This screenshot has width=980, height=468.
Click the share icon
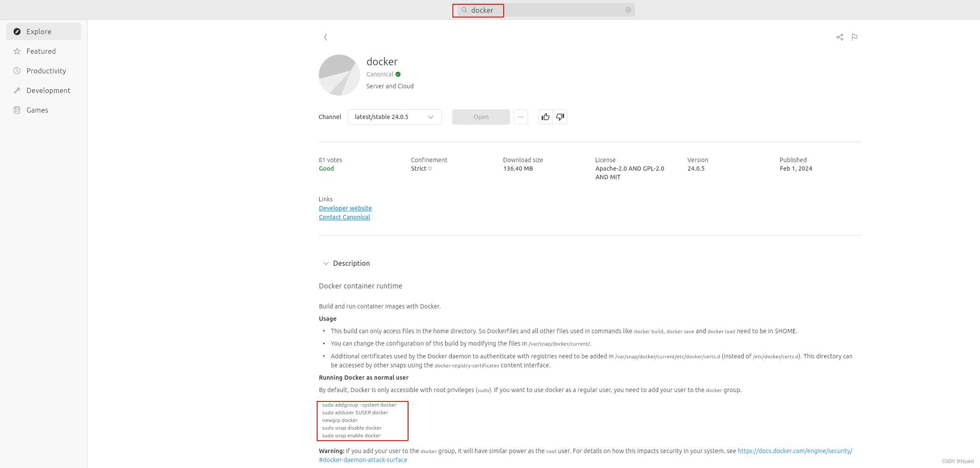click(840, 37)
